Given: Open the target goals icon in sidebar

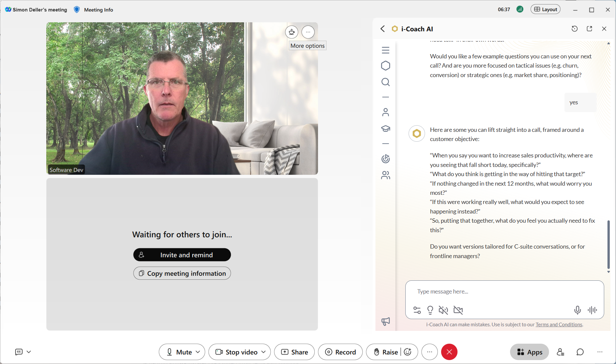Looking at the screenshot, I should click(x=386, y=159).
